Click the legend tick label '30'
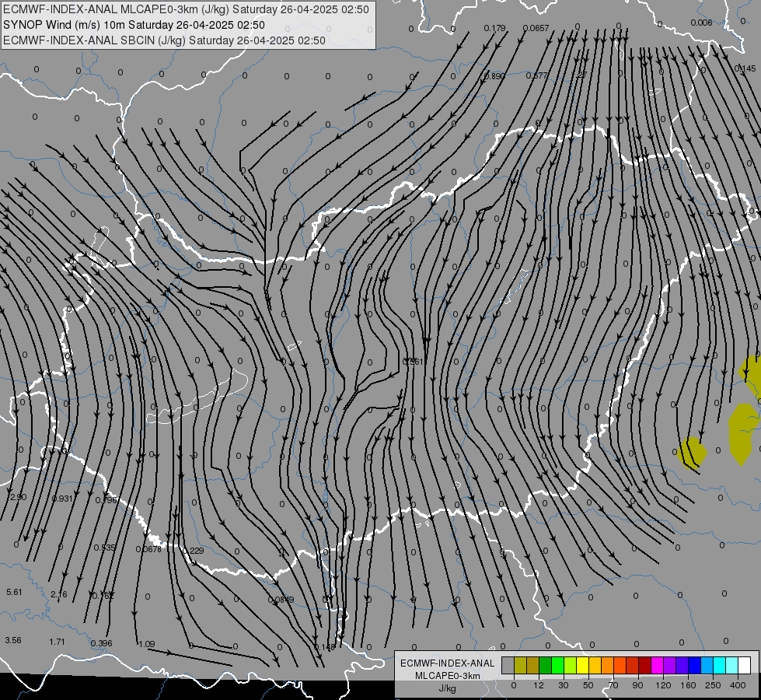This screenshot has width=761, height=700. click(x=564, y=685)
